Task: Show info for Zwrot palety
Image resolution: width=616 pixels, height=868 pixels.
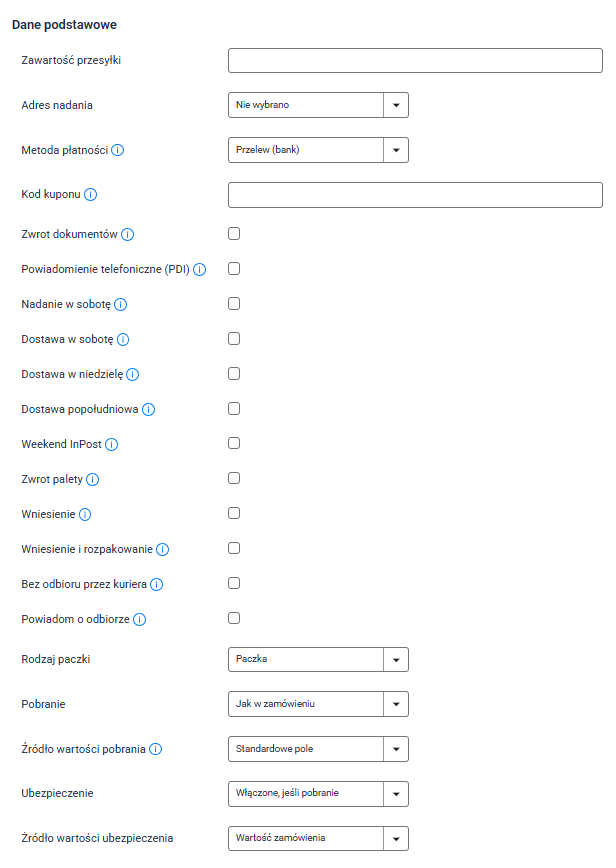Action: pyautogui.click(x=93, y=479)
